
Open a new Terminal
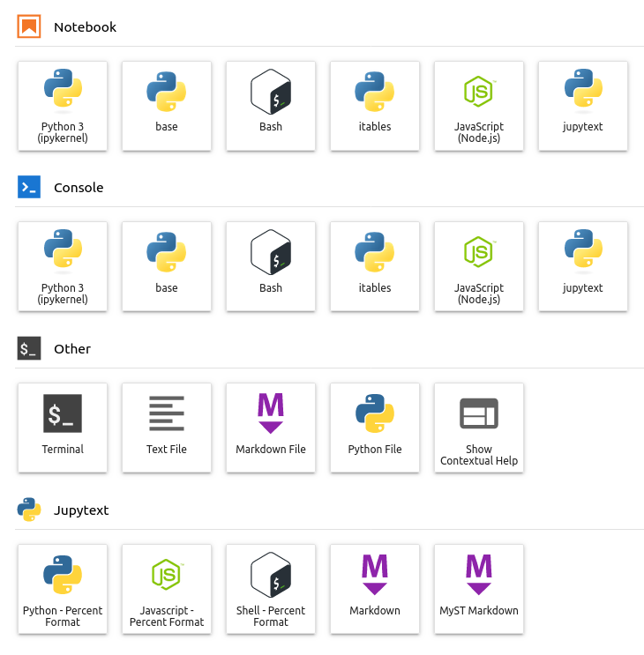point(63,428)
